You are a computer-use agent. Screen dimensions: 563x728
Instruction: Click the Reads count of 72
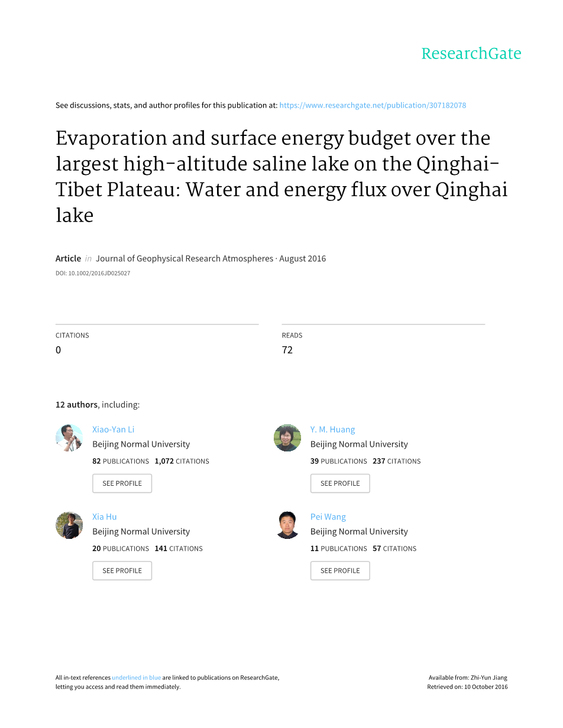point(287,350)
